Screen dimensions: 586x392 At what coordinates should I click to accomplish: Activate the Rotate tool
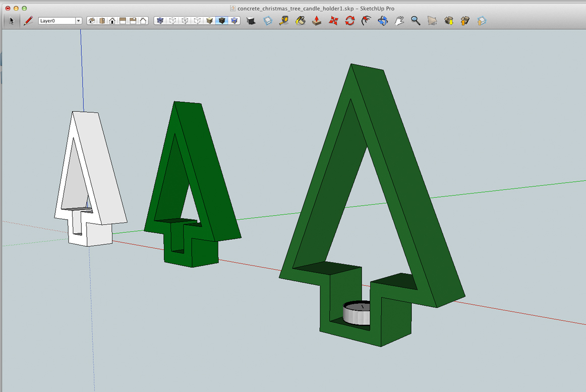coord(349,21)
